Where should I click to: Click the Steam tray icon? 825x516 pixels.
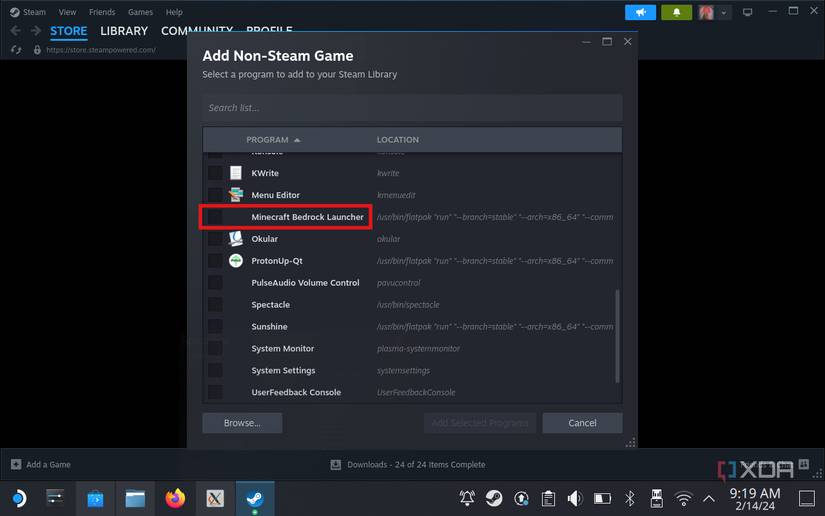tap(494, 498)
